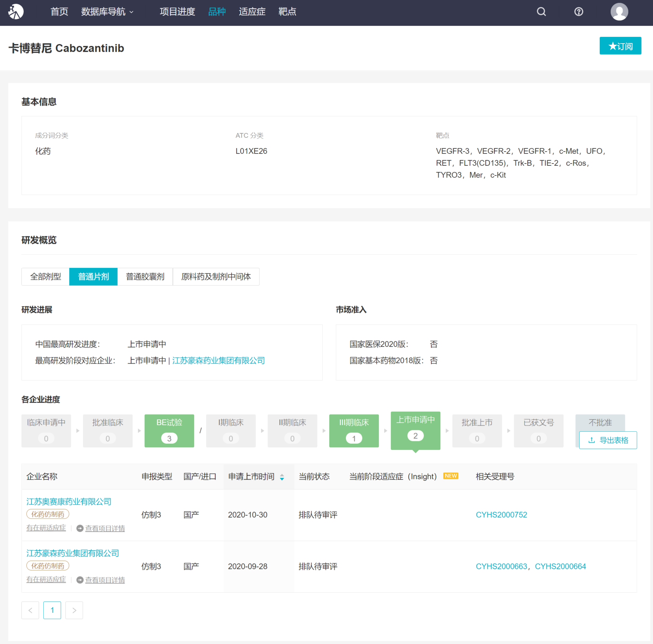Click the arrow icon beside 江苏豪森 查看项目详情
This screenshot has width=653, height=644.
click(80, 580)
